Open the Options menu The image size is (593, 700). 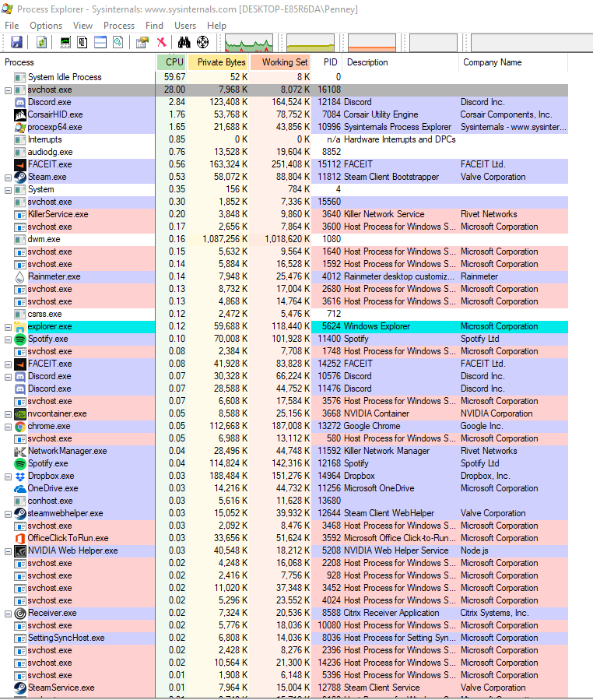(46, 26)
